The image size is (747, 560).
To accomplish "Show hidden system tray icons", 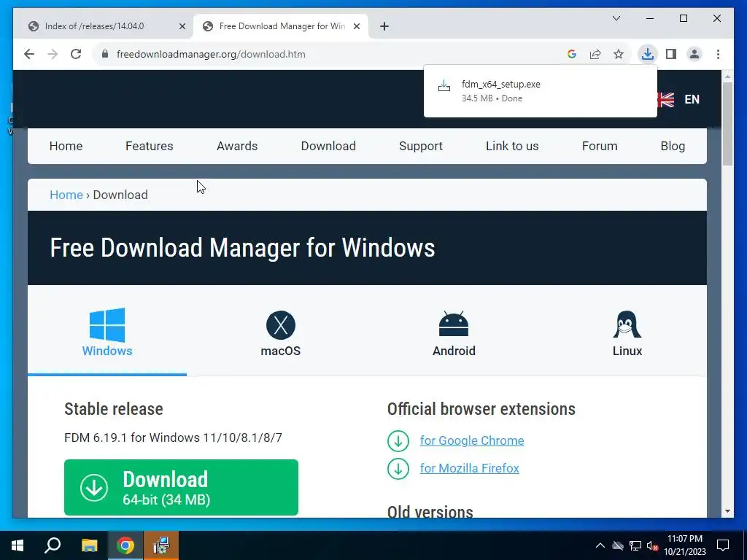I will (600, 545).
